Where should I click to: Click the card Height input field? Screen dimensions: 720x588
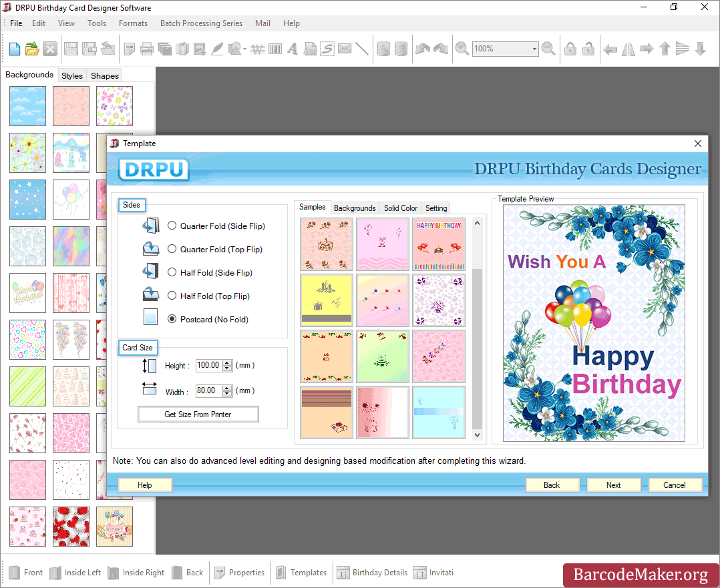pos(209,365)
